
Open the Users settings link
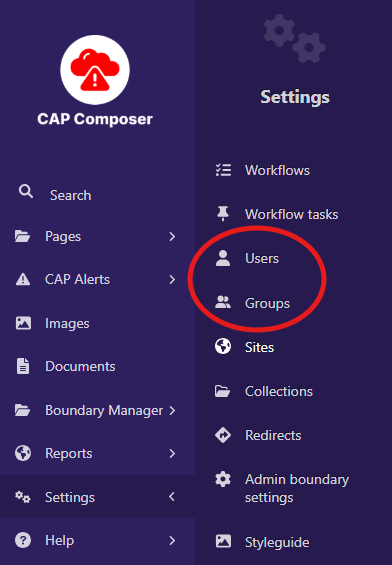(262, 258)
